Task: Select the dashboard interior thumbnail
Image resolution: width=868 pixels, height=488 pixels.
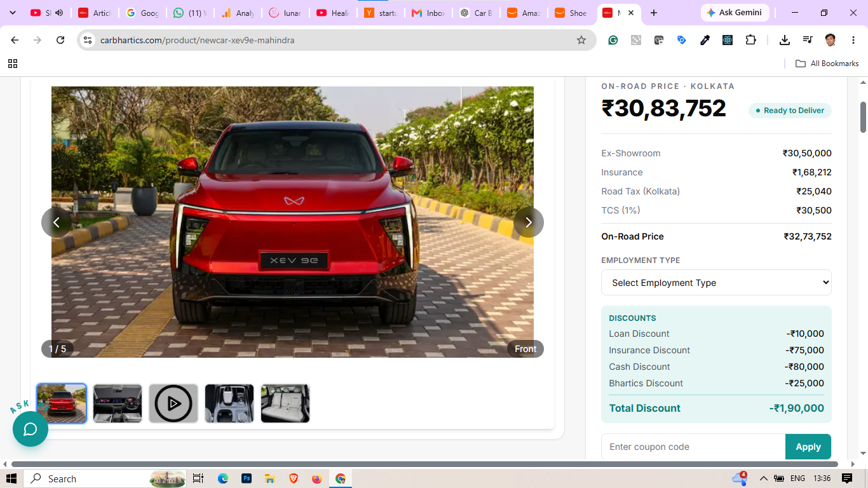Action: point(118,403)
